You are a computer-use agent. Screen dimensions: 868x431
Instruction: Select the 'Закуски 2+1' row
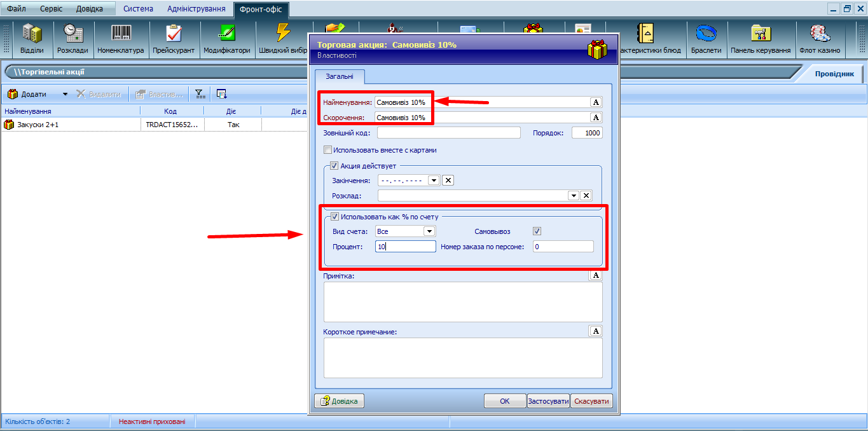pyautogui.click(x=39, y=125)
